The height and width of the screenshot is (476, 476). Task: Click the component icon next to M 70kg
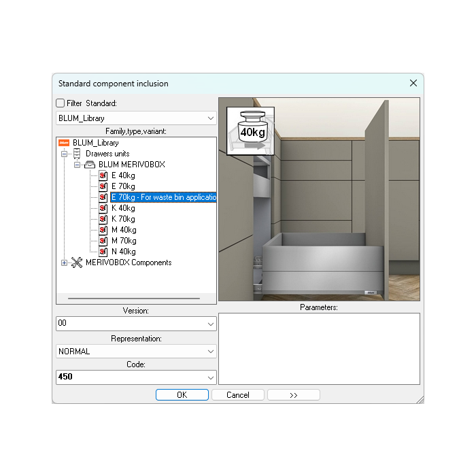[103, 241]
